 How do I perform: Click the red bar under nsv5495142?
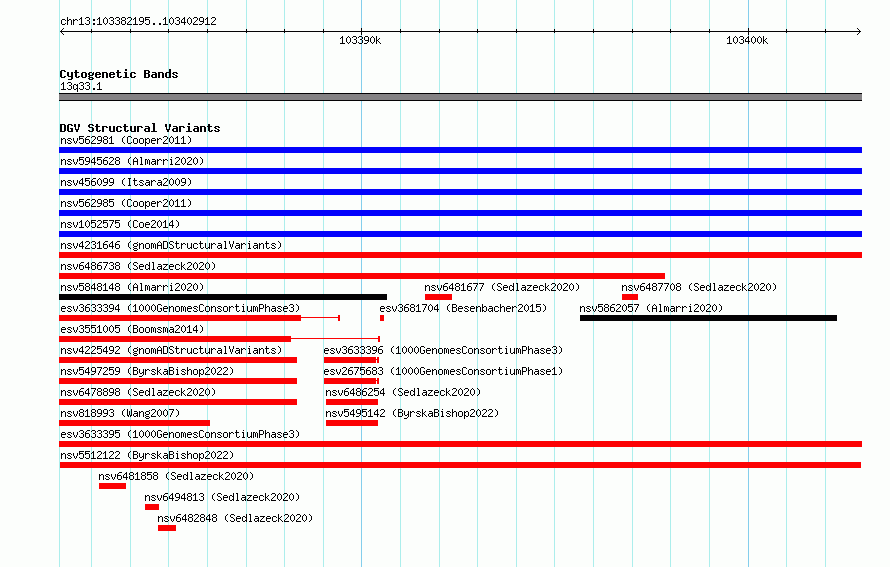click(x=352, y=423)
